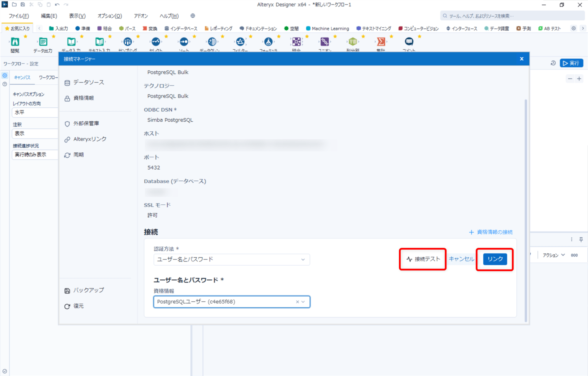Open バックアップ in the sidebar
588x376 pixels.
pyautogui.click(x=84, y=290)
